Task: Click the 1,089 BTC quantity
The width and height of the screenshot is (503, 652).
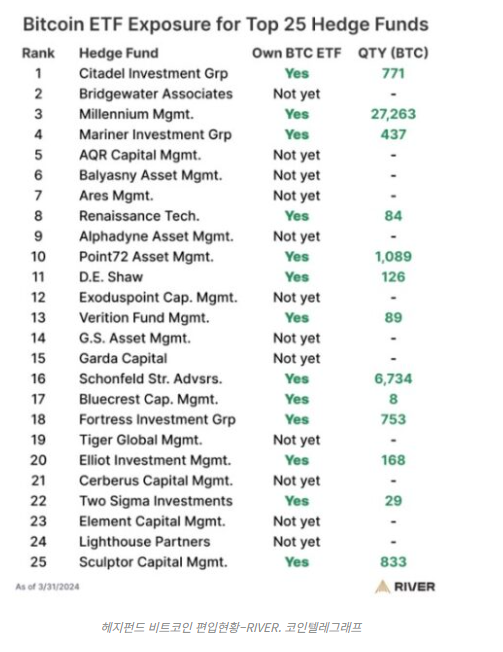Action: [x=393, y=257]
